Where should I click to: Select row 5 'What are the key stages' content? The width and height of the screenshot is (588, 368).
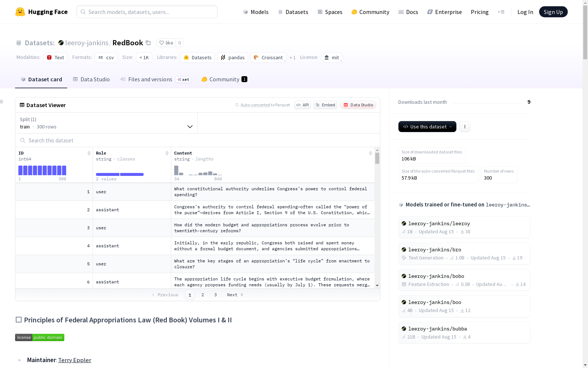[272, 264]
